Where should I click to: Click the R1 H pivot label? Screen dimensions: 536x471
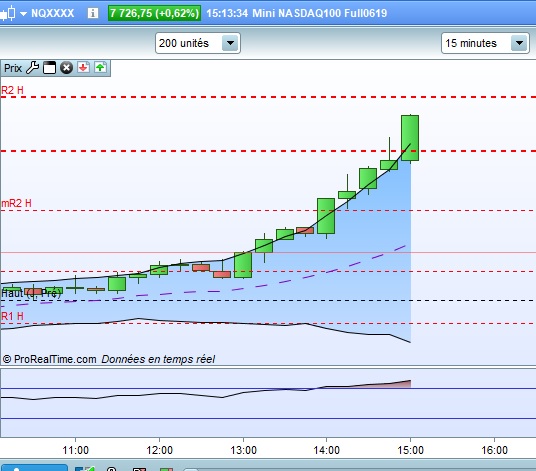[x=13, y=316]
